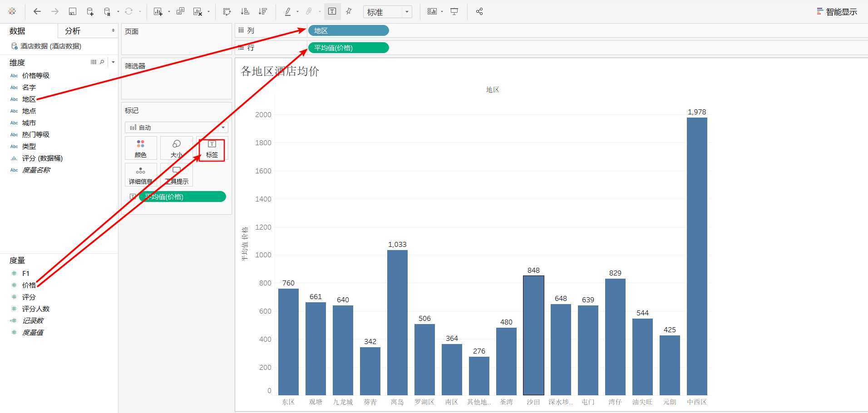This screenshot has height=413, width=868.
Task: Redo action with the forward arrow
Action: point(55,11)
